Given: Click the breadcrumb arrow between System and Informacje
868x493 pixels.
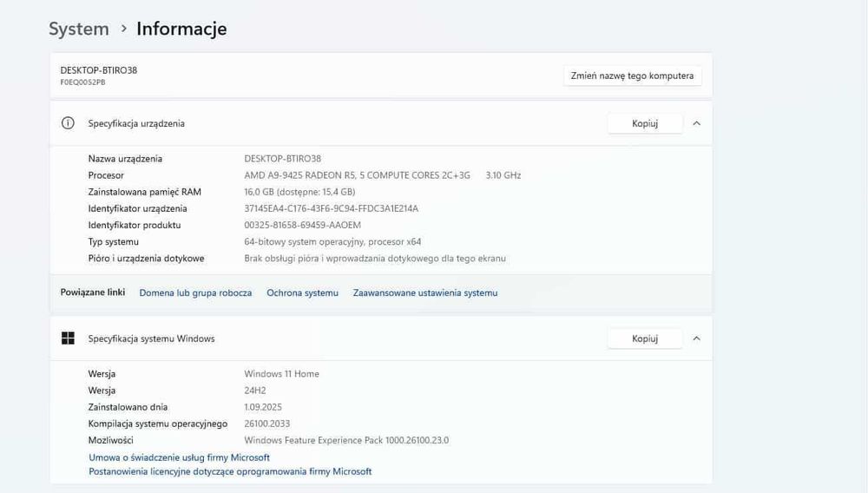Looking at the screenshot, I should pyautogui.click(x=123, y=29).
